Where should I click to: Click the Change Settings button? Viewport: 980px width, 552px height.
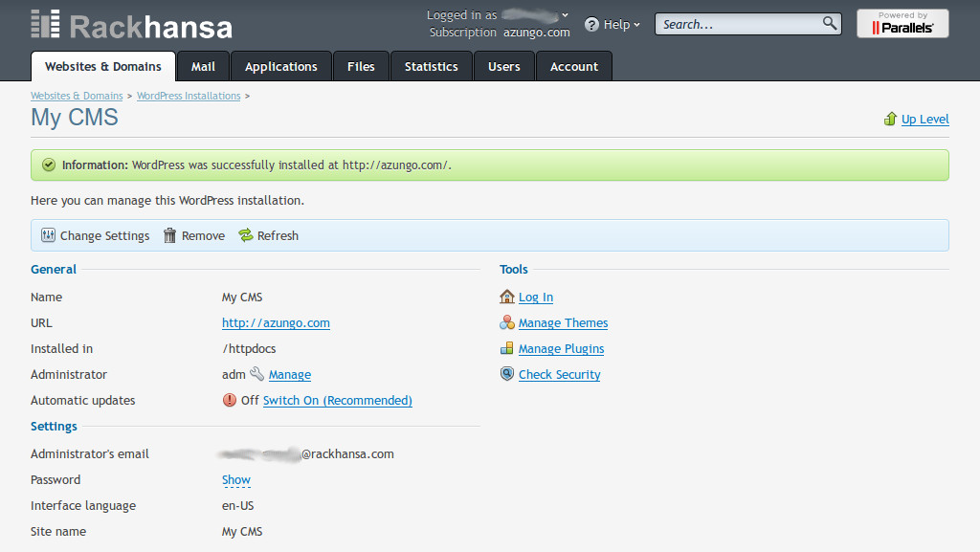pyautogui.click(x=96, y=235)
